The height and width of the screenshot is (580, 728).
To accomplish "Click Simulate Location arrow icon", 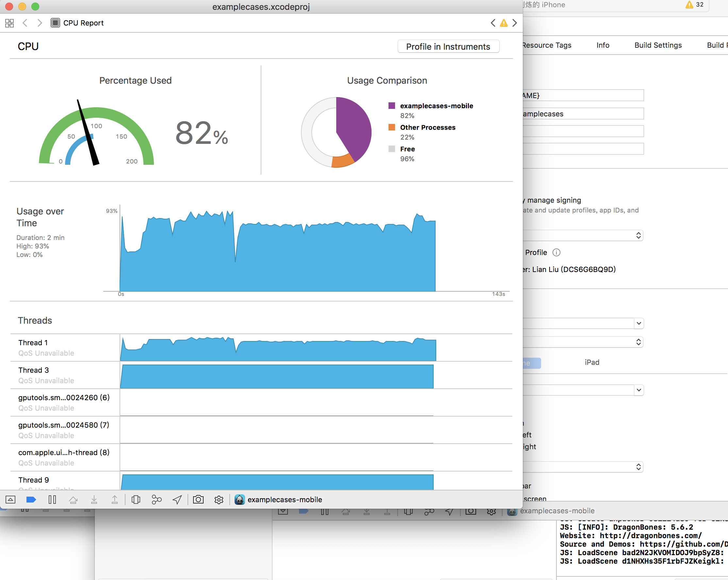I will [177, 500].
